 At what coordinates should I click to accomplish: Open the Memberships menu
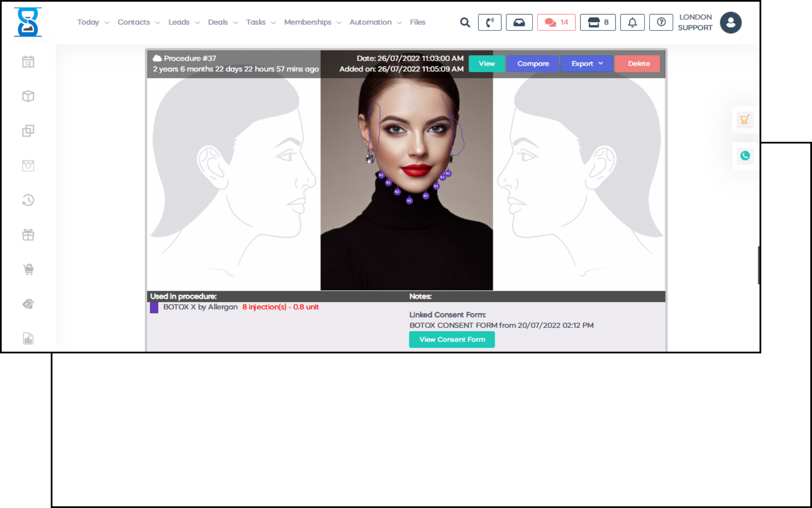point(312,22)
